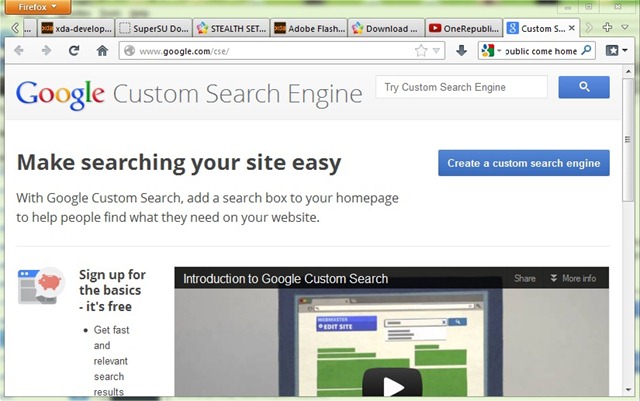This screenshot has height=401, width=640.
Task: Click into the Try Custom Search Engine field
Action: tap(461, 87)
